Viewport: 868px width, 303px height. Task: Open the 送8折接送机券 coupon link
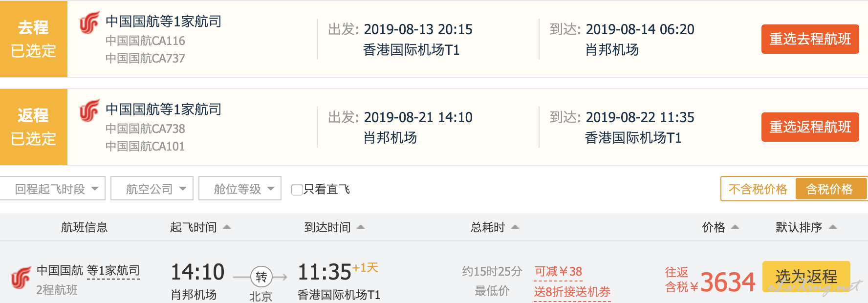point(572,292)
